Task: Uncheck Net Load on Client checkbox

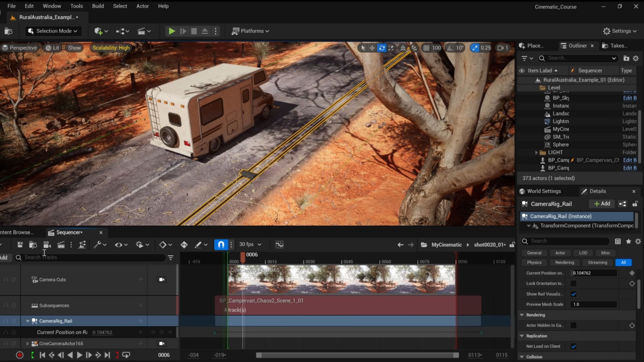Action: coord(573,346)
